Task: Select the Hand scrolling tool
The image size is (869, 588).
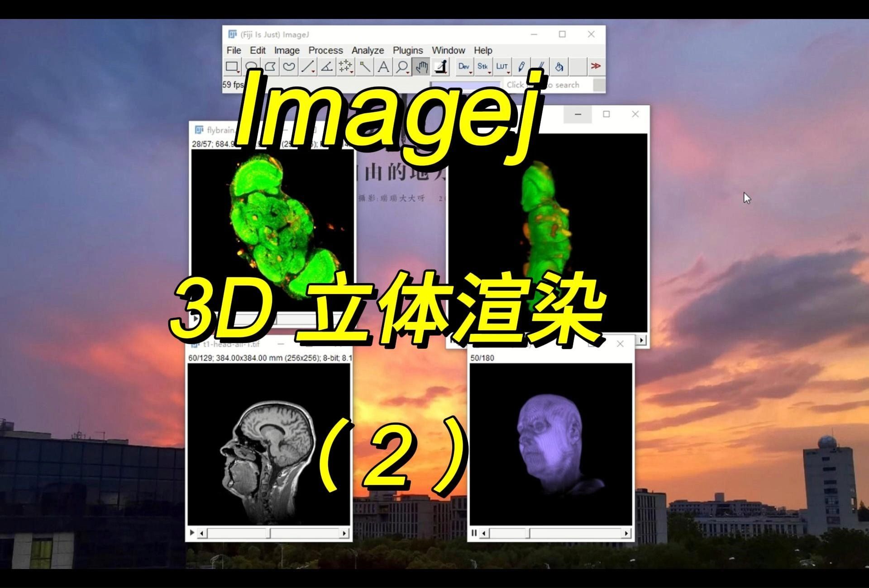Action: click(421, 67)
